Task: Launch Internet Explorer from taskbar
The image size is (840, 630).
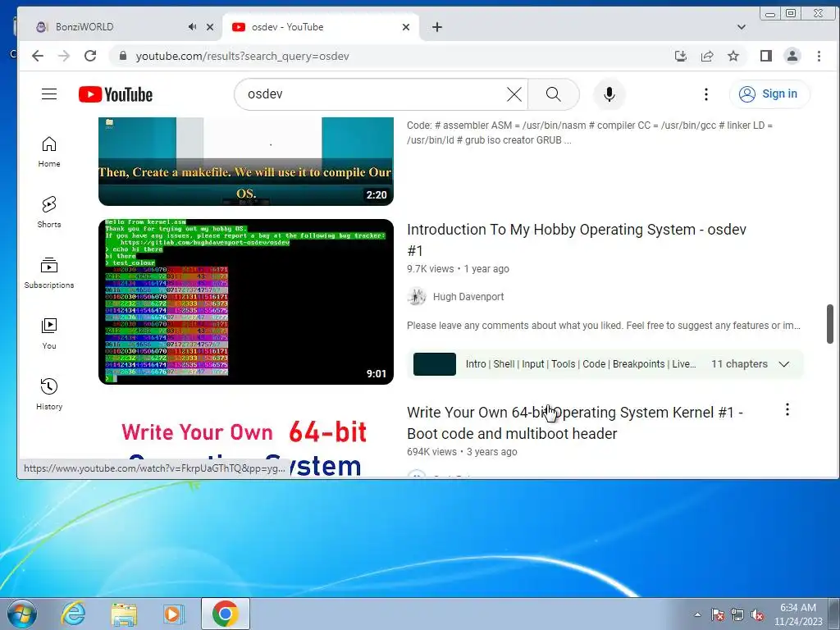Action: 73,614
